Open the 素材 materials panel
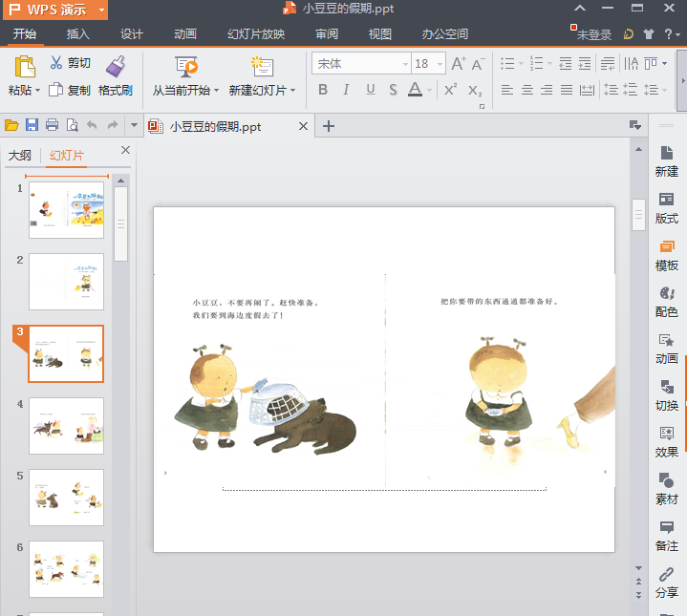Viewport: 687px width, 616px height. (666, 480)
